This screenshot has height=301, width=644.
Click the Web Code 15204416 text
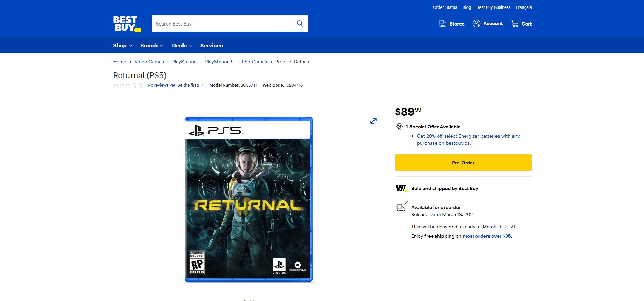coord(283,85)
